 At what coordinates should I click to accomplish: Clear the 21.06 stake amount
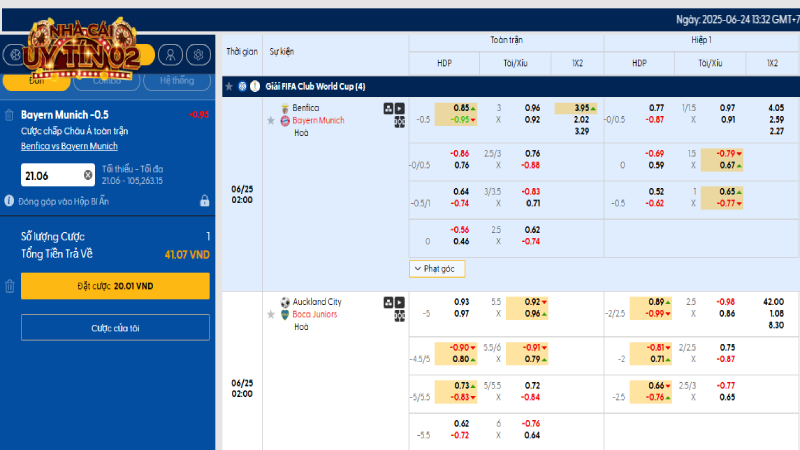[x=88, y=175]
